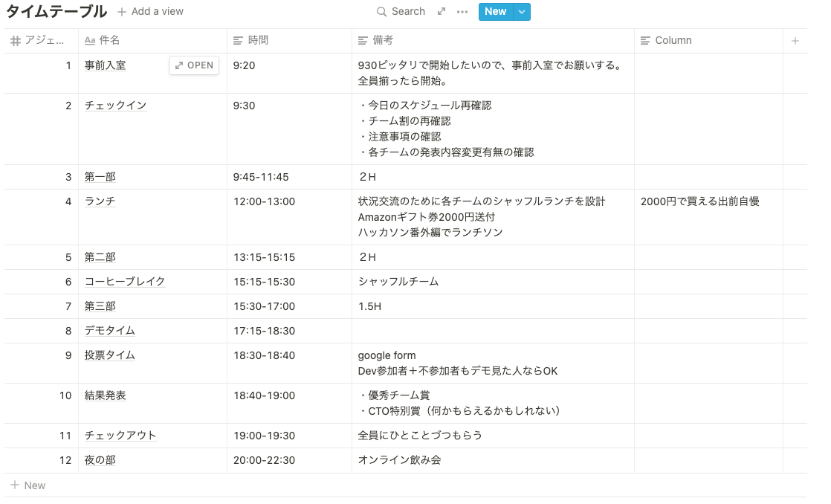Click the 優秀チーム賞 notes cell

pos(493,404)
